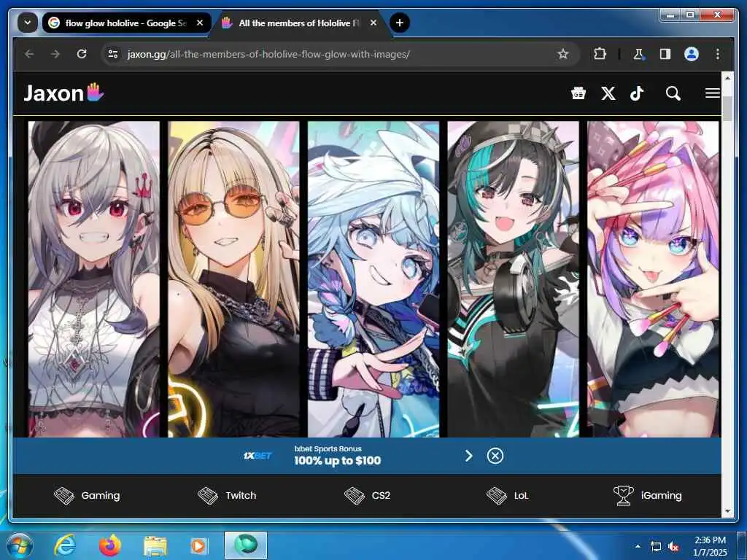Open the tab search dropdown arrow
Screen dimensions: 747x560
pyautogui.click(x=28, y=23)
